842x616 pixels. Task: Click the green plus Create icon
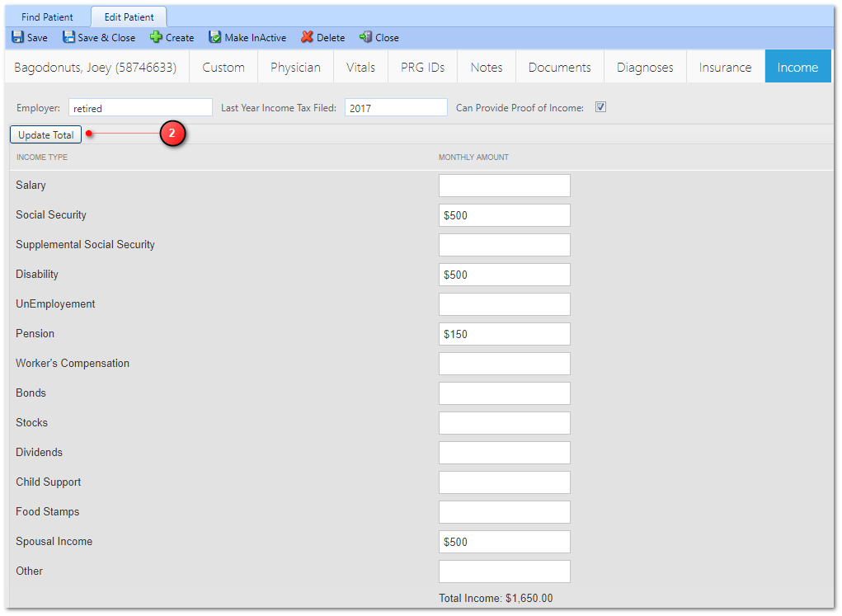pos(156,37)
